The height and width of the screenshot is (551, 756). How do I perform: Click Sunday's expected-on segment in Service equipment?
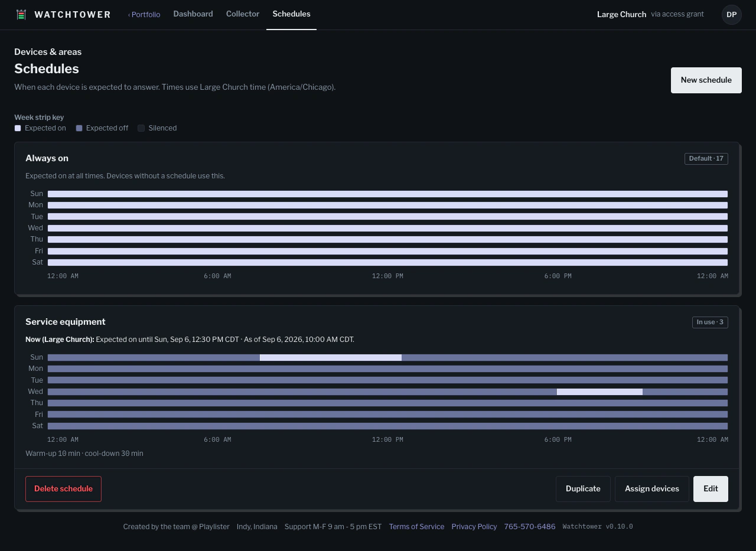pyautogui.click(x=331, y=357)
